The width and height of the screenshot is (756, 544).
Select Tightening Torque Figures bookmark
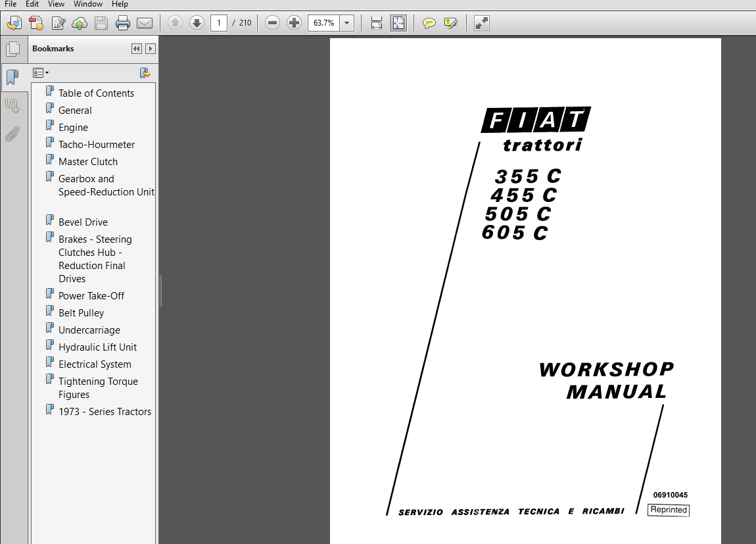pos(98,387)
